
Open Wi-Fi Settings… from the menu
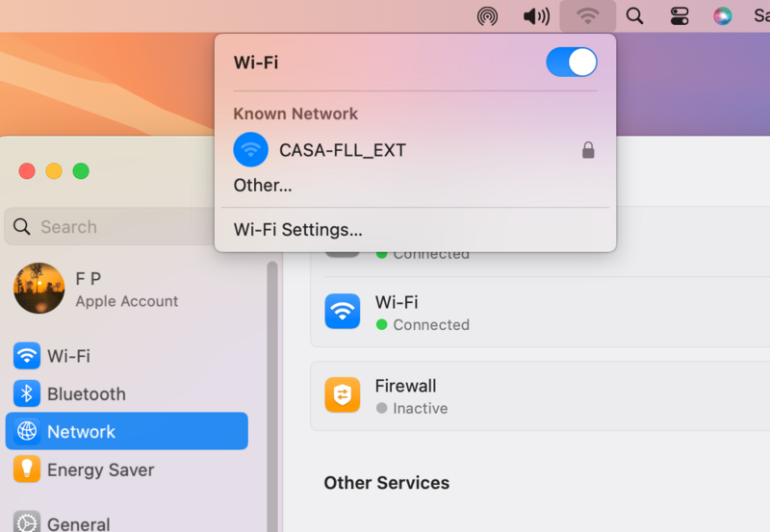click(297, 230)
